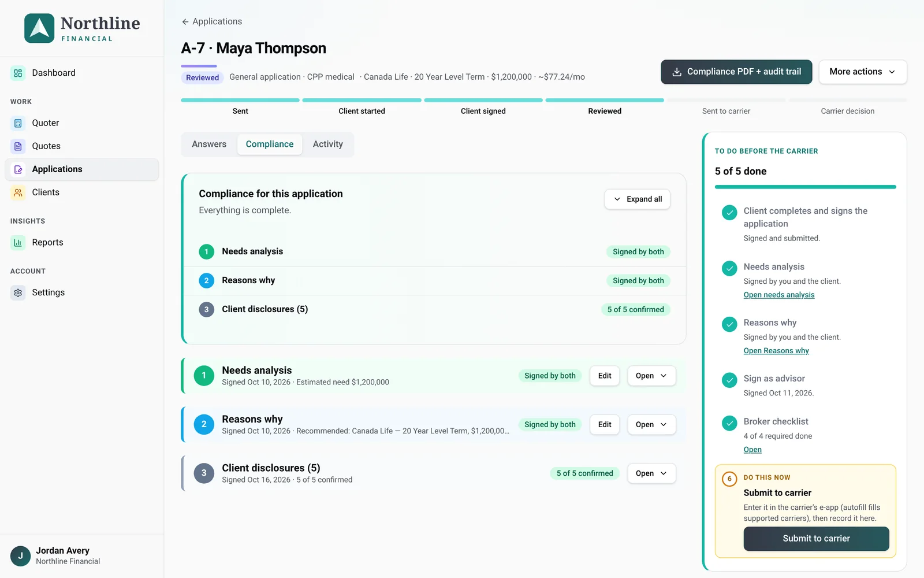
Task: Click the Northline Financial logo icon
Action: click(x=39, y=28)
